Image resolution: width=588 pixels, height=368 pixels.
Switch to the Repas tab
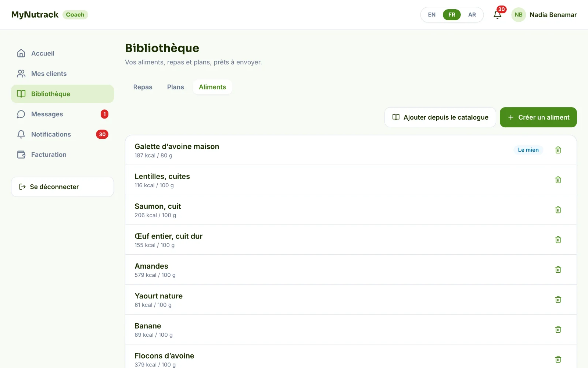click(143, 87)
